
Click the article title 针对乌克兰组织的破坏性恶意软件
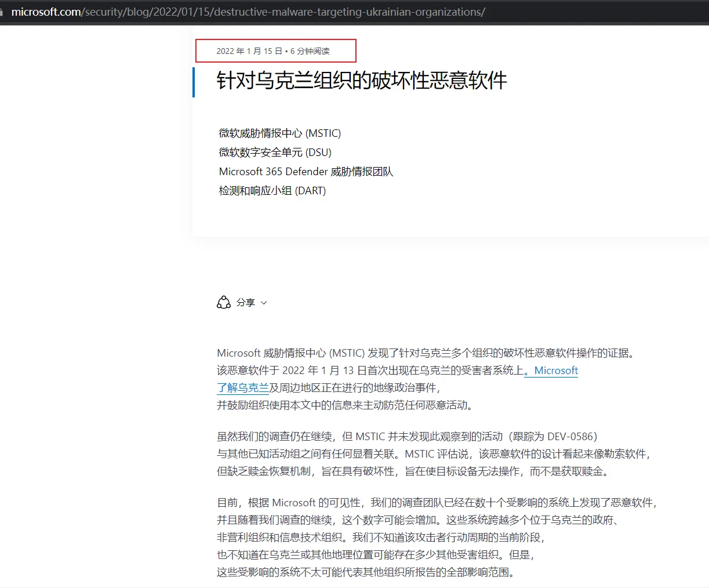(362, 81)
